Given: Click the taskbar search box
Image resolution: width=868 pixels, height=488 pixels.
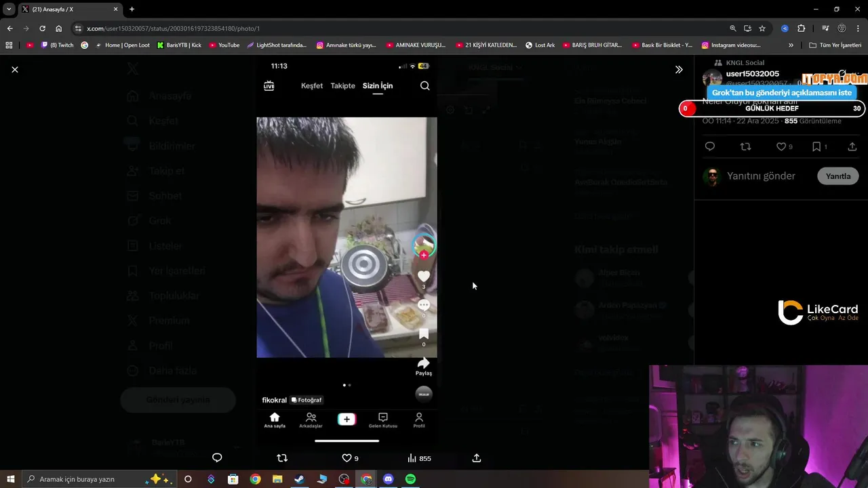Looking at the screenshot, I should point(99,479).
